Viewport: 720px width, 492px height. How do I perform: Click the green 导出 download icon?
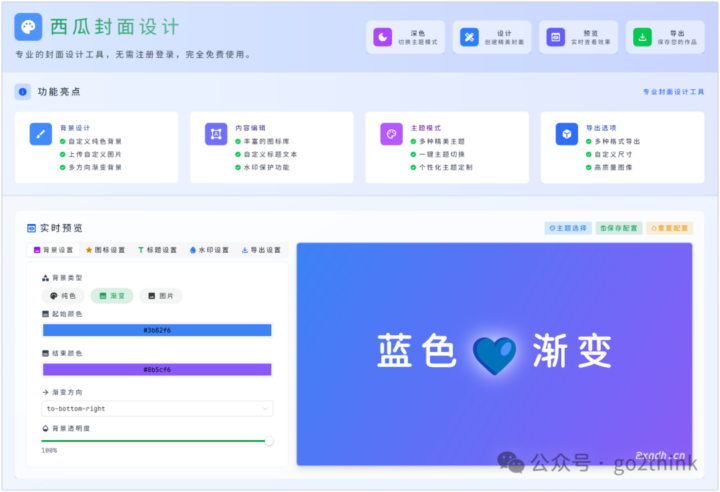click(642, 37)
